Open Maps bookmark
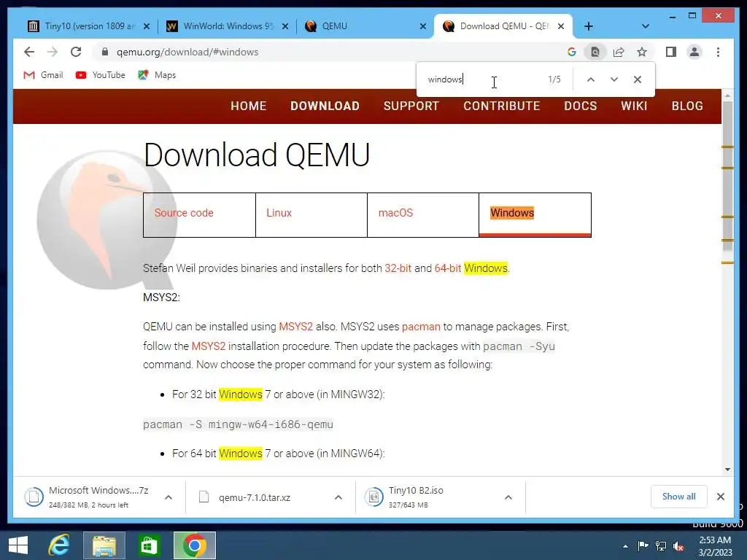The image size is (747, 560). pos(158,75)
